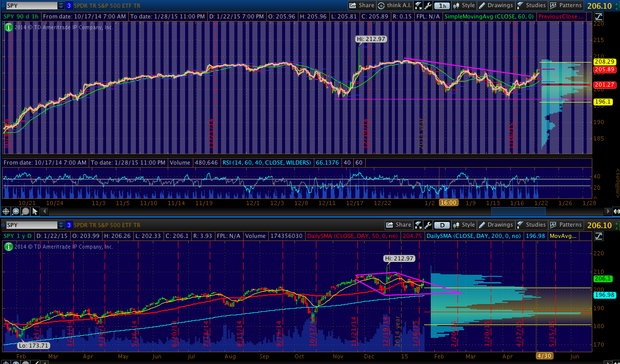The width and height of the screenshot is (620, 364).
Task: Open Studies in the top chart toolbar
Action: tap(531, 6)
